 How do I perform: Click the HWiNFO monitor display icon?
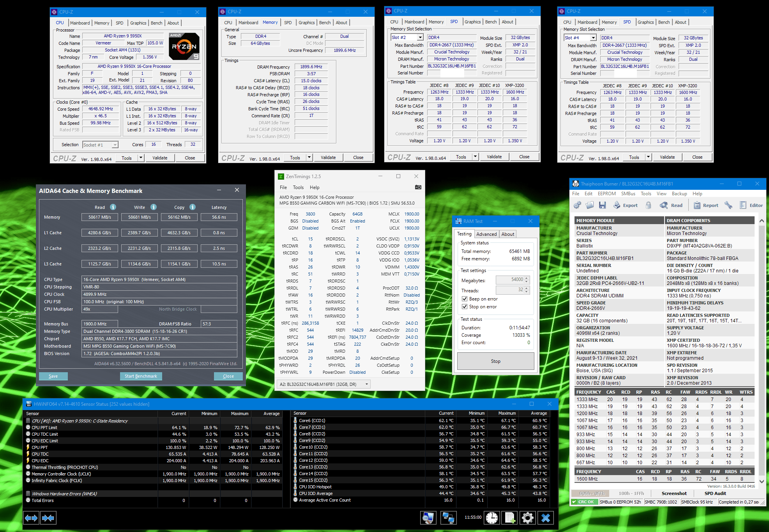[x=428, y=518]
